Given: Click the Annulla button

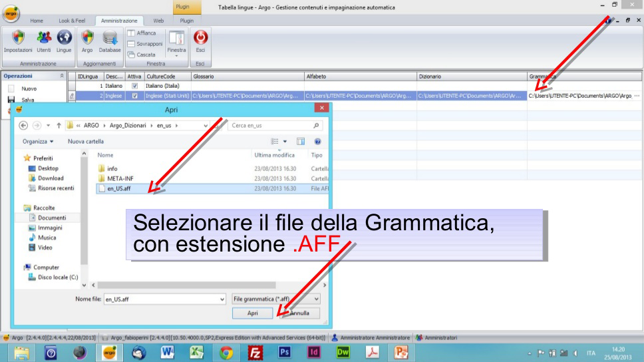Looking at the screenshot, I should [300, 313].
